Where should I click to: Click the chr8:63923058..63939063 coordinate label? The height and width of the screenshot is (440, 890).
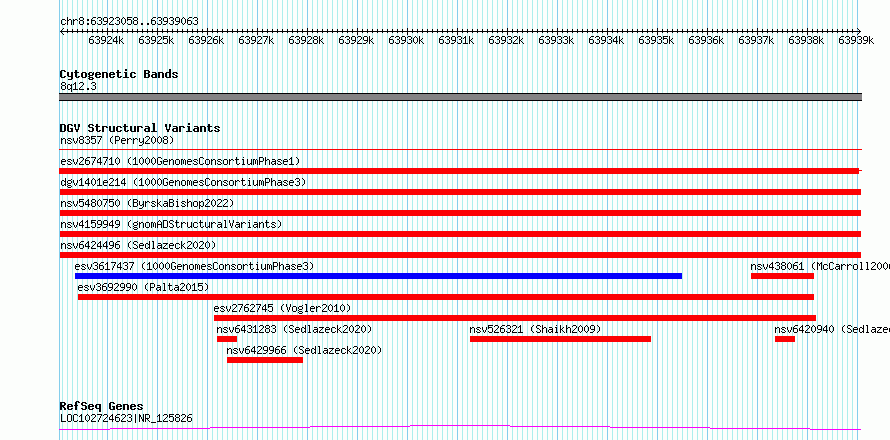(x=129, y=22)
